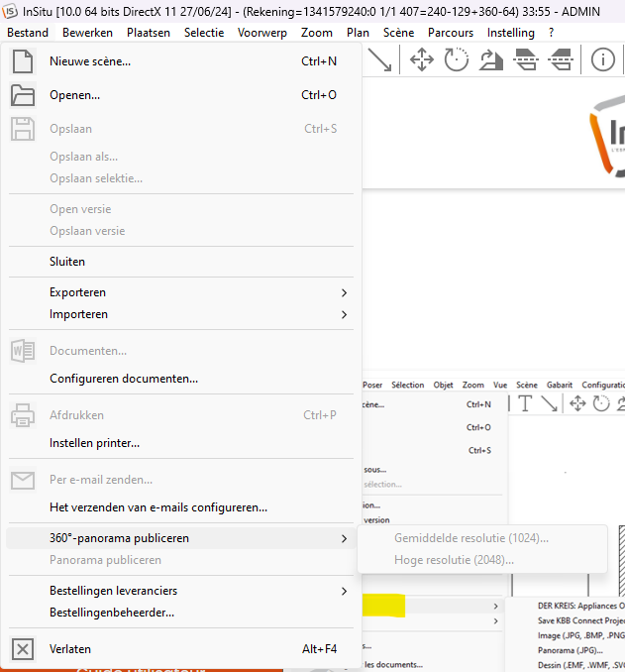
Task: Click the Verlaten X icon
Action: point(22,649)
